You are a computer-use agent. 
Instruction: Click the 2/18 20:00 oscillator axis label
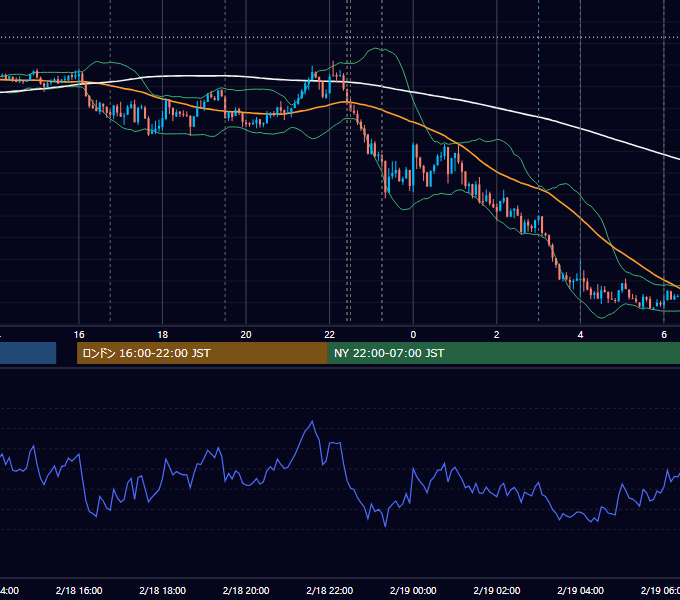tap(246, 590)
